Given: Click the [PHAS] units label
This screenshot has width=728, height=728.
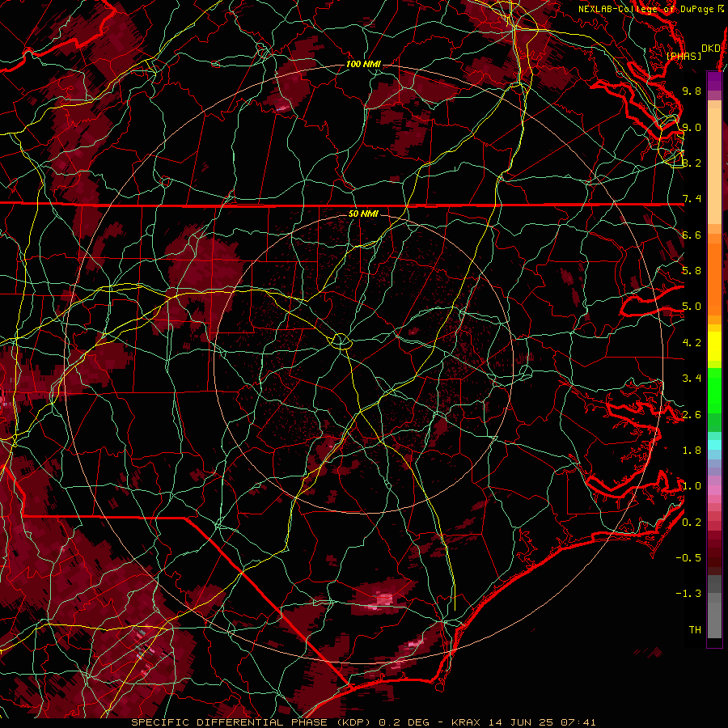Looking at the screenshot, I should click(x=684, y=57).
